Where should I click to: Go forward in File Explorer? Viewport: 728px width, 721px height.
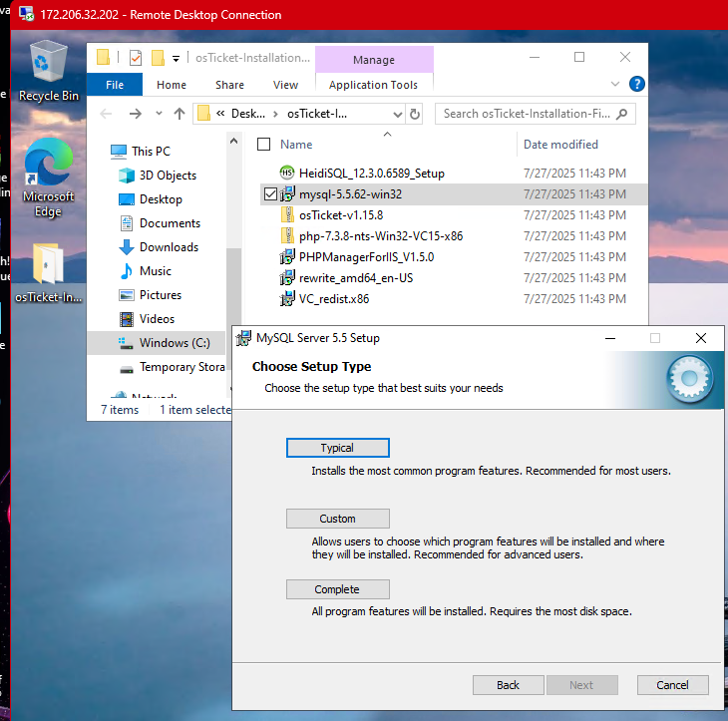pos(135,114)
